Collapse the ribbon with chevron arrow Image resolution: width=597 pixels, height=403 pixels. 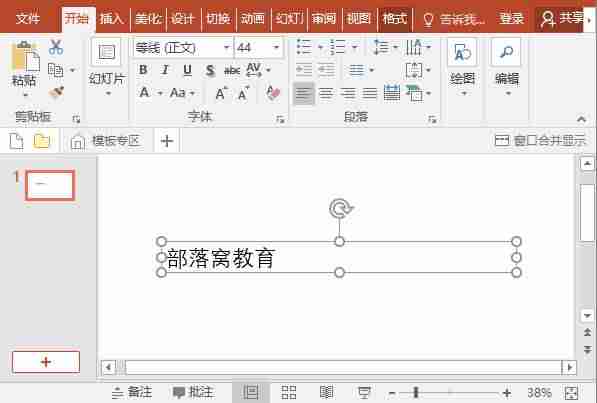581,119
